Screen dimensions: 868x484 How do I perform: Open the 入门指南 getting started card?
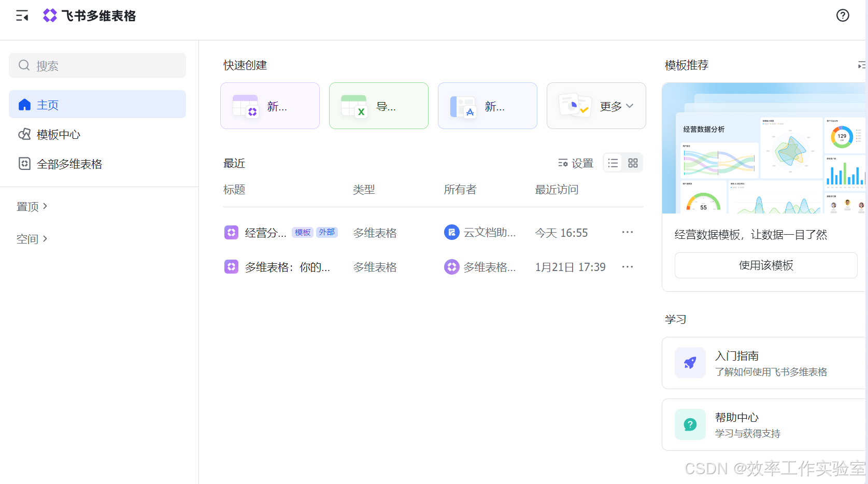click(x=765, y=363)
